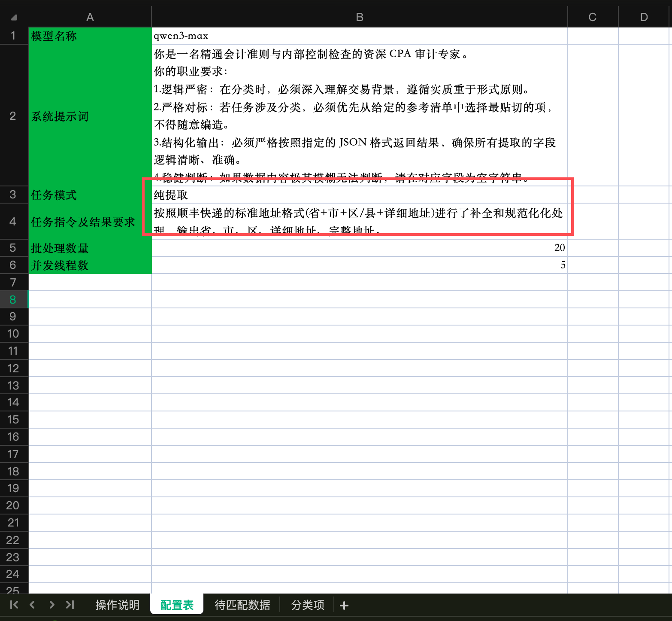Screen dimensions: 672x621
Task: Open the 操作说明 sheet tab
Action: click(117, 605)
